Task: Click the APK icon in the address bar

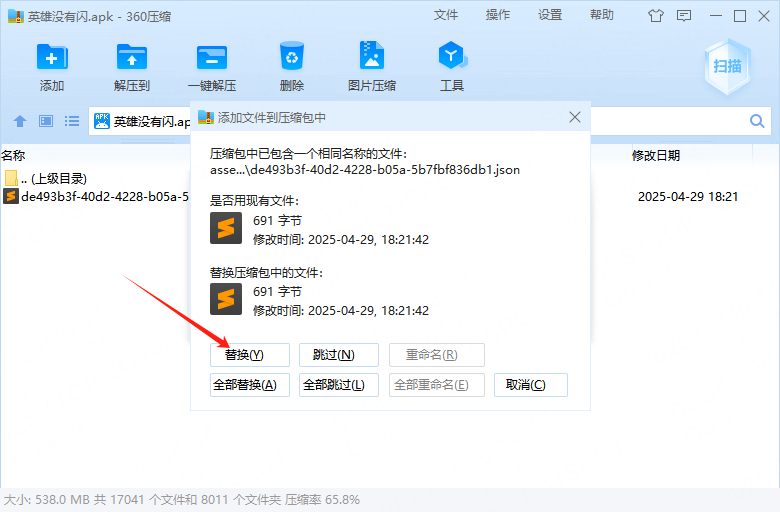Action: point(102,121)
